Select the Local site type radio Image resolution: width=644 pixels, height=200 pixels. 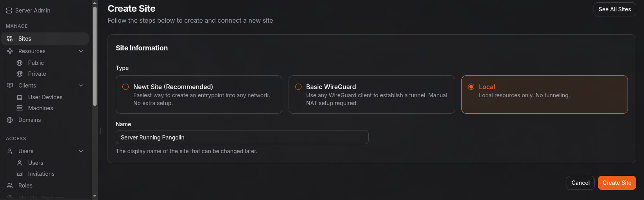(x=471, y=87)
